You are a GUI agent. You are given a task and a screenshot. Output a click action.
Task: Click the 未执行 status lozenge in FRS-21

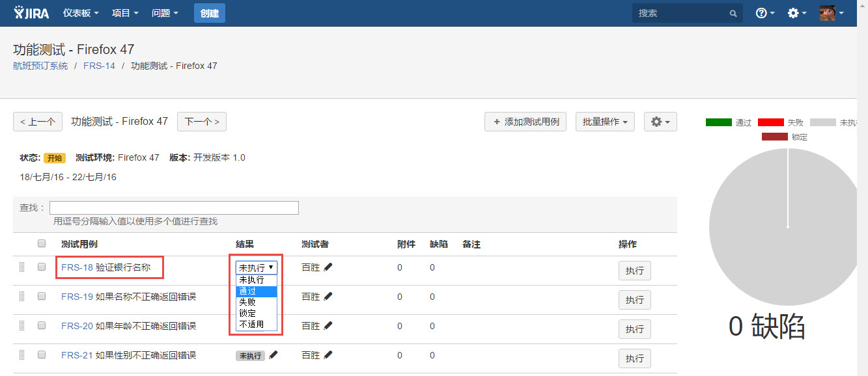(x=251, y=356)
